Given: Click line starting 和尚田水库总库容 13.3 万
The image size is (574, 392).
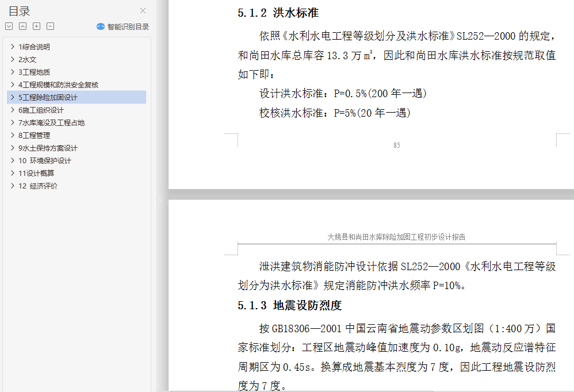Looking at the screenshot, I should click(397, 55).
